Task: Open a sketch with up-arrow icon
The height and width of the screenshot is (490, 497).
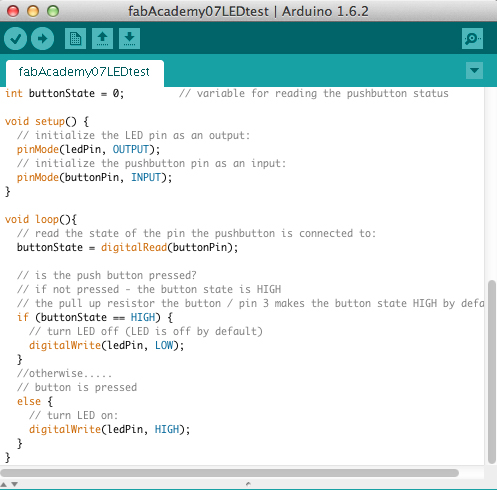Action: point(102,39)
